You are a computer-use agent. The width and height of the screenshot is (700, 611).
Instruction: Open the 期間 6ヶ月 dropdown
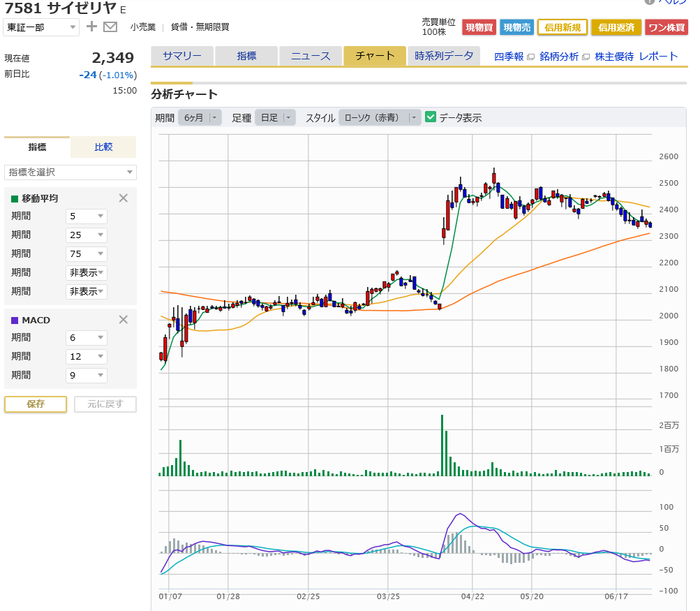200,117
